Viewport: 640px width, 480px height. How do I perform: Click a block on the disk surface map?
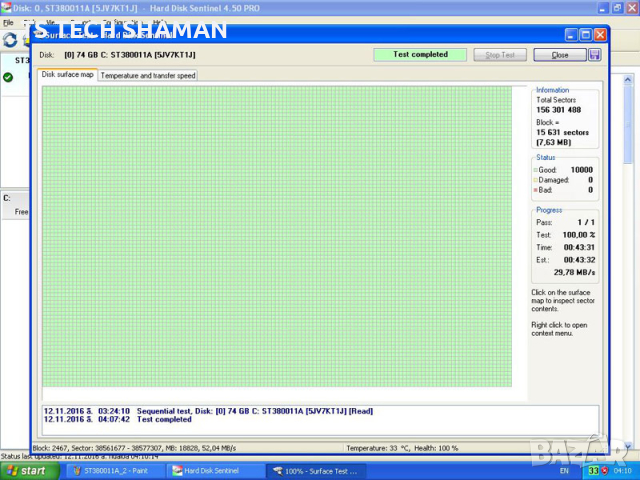pos(276,235)
